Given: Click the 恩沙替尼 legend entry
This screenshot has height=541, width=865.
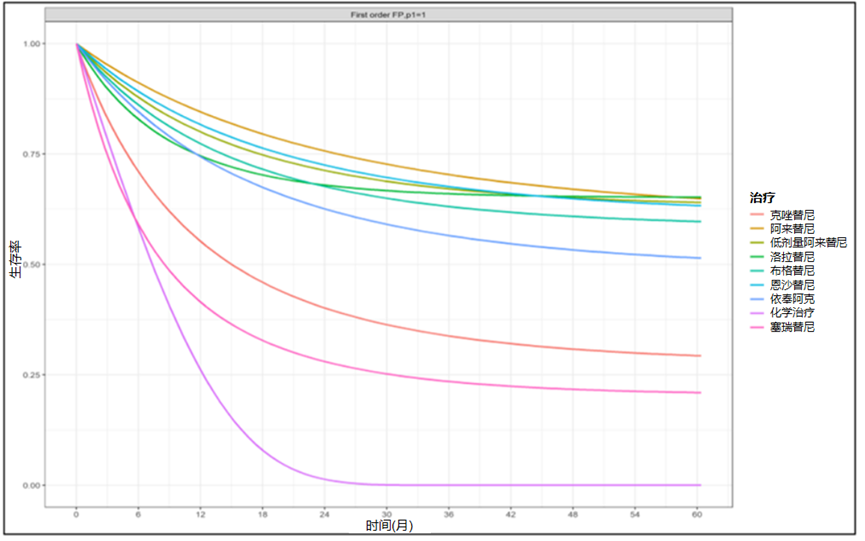Looking at the screenshot, I should pyautogui.click(x=790, y=285).
